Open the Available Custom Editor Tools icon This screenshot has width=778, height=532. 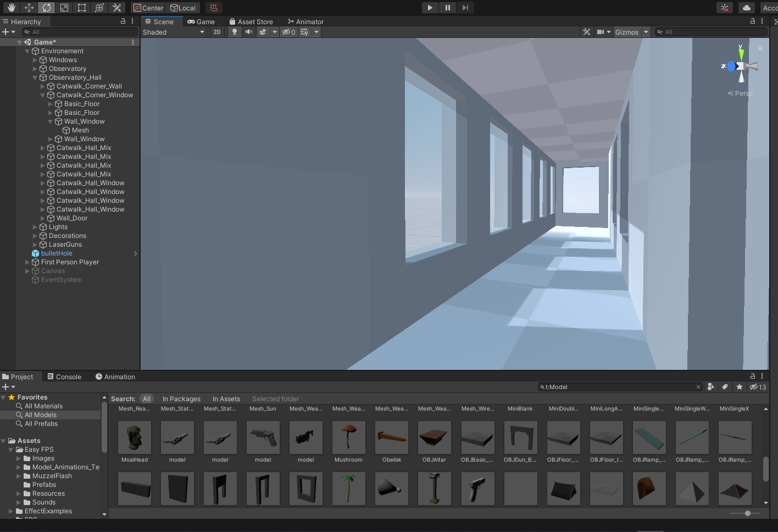pos(116,8)
